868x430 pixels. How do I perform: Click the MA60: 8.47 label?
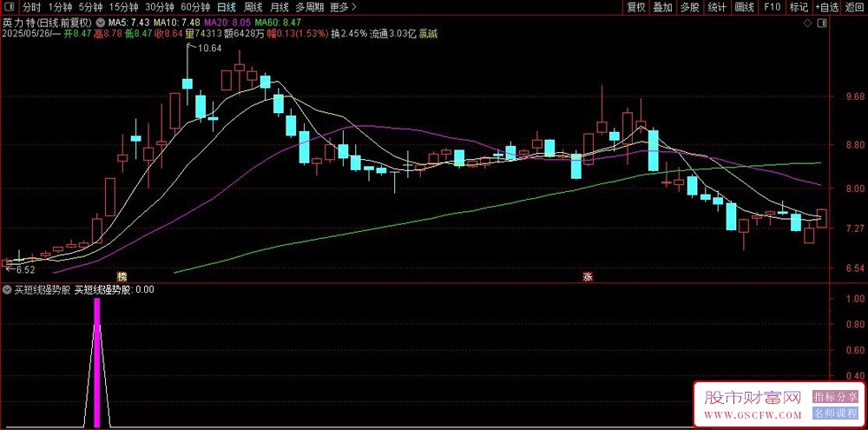click(x=278, y=23)
